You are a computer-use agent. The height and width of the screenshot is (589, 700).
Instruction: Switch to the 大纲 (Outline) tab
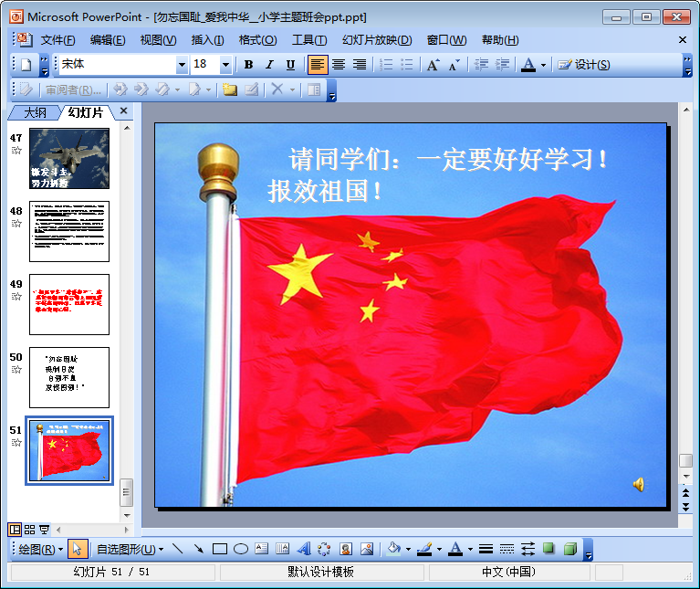click(35, 112)
